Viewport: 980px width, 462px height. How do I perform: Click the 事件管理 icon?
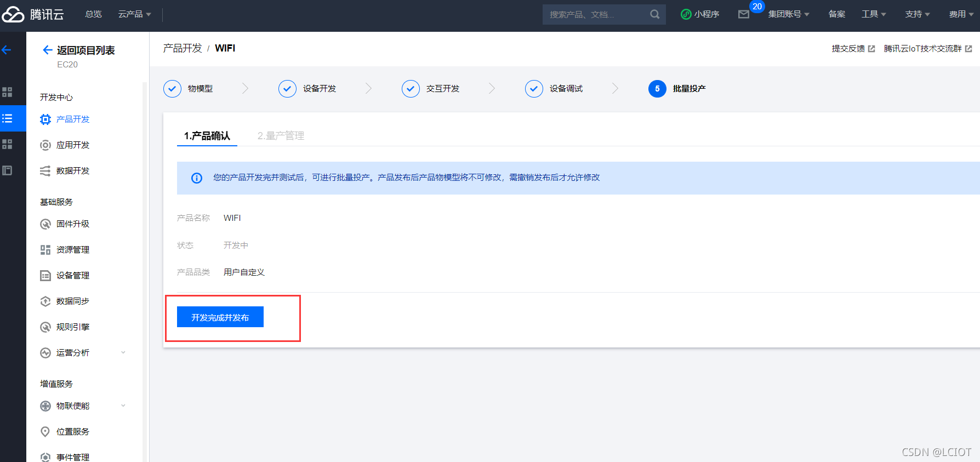click(x=45, y=457)
